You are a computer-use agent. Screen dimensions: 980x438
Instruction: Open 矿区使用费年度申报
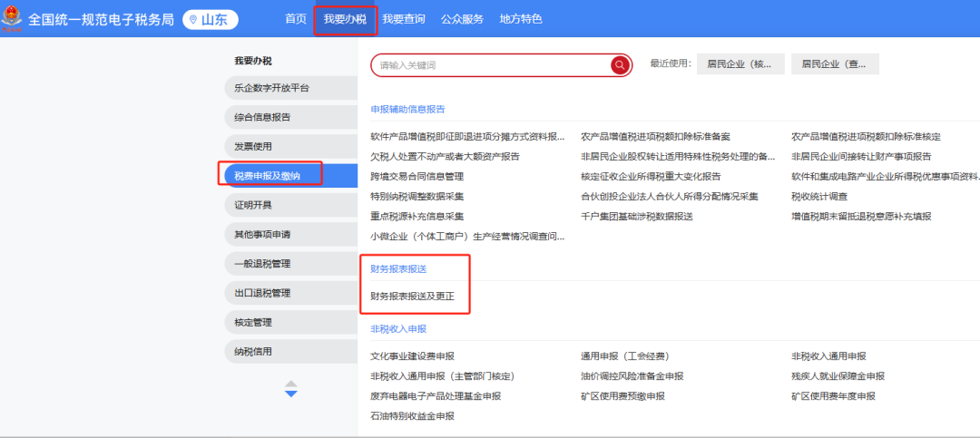(833, 396)
